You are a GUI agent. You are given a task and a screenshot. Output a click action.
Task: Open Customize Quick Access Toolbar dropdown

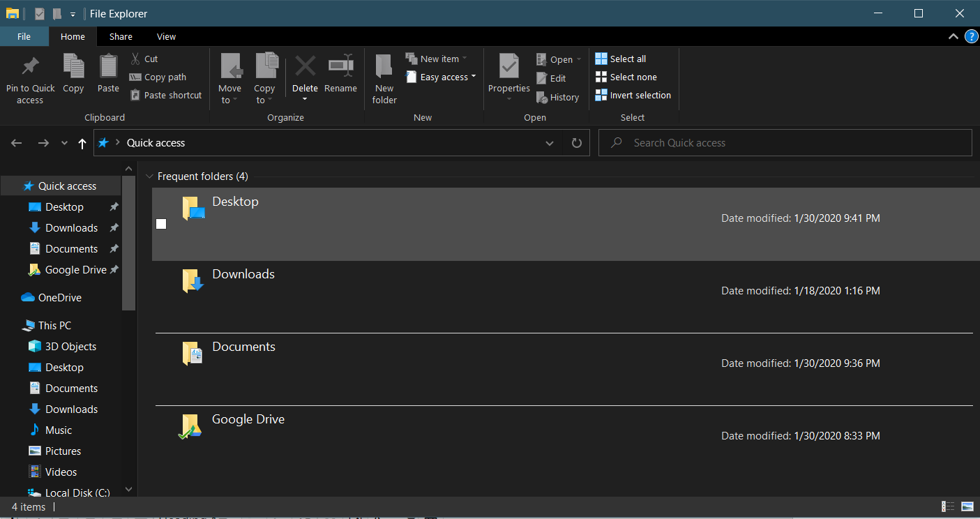click(73, 14)
